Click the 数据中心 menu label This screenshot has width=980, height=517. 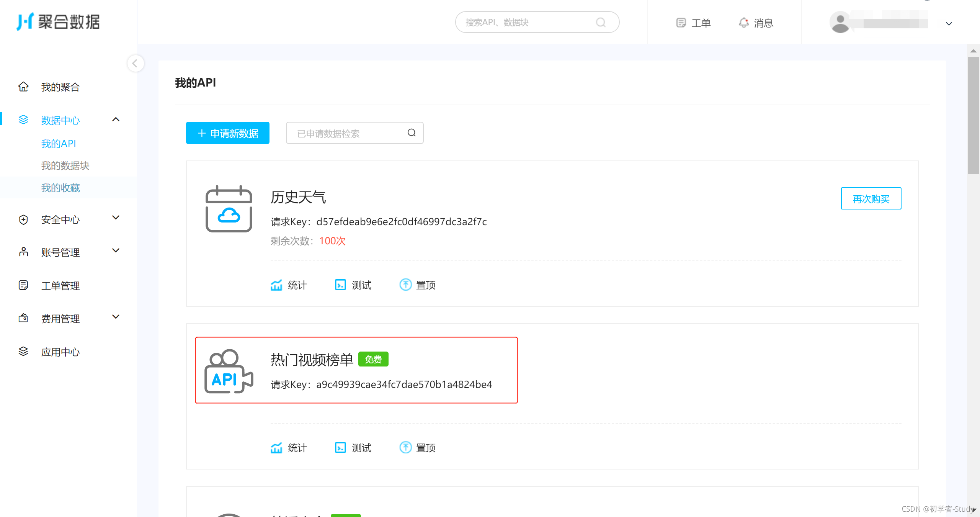60,120
